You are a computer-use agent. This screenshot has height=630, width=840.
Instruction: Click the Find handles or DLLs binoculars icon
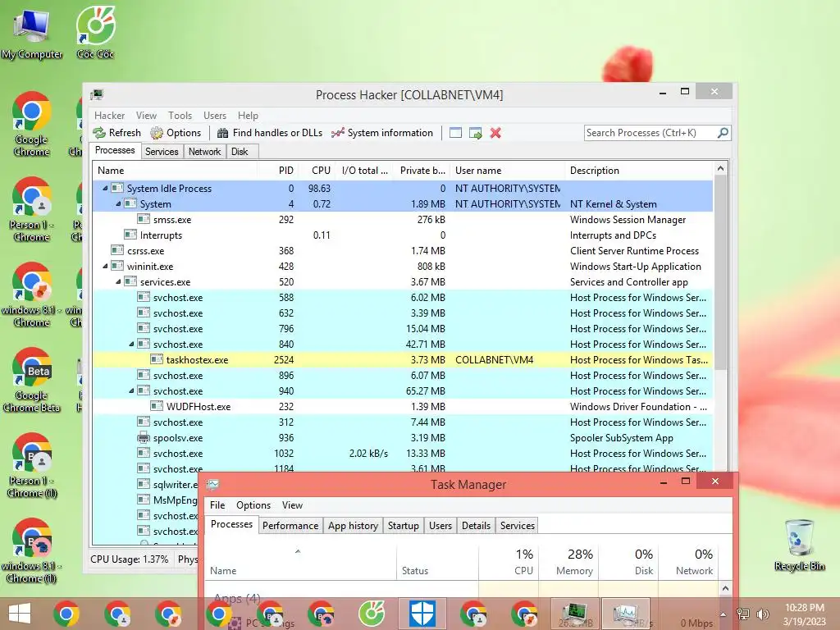click(222, 133)
